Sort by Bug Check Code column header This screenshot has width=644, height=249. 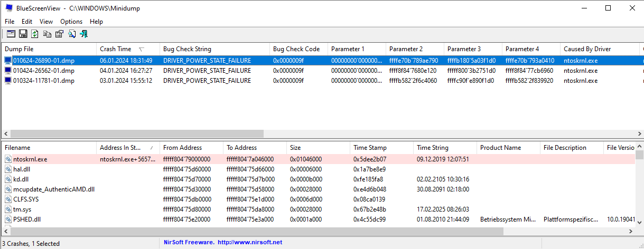299,49
